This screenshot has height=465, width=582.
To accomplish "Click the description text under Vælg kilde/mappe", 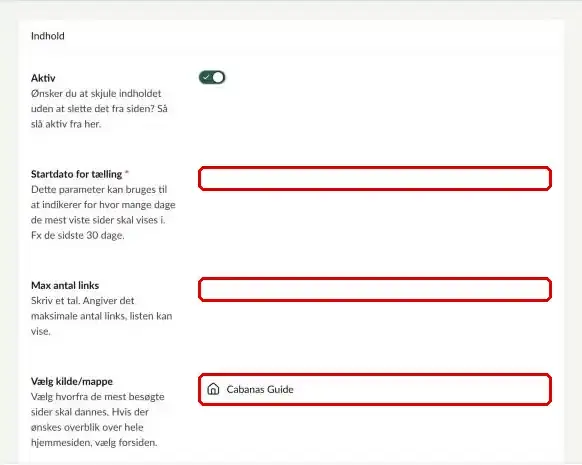I will [x=97, y=419].
